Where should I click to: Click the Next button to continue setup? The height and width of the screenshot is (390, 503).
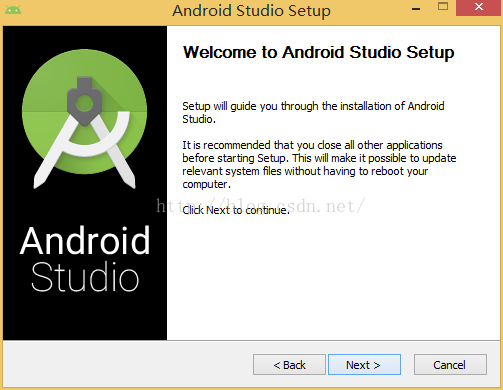(x=364, y=365)
